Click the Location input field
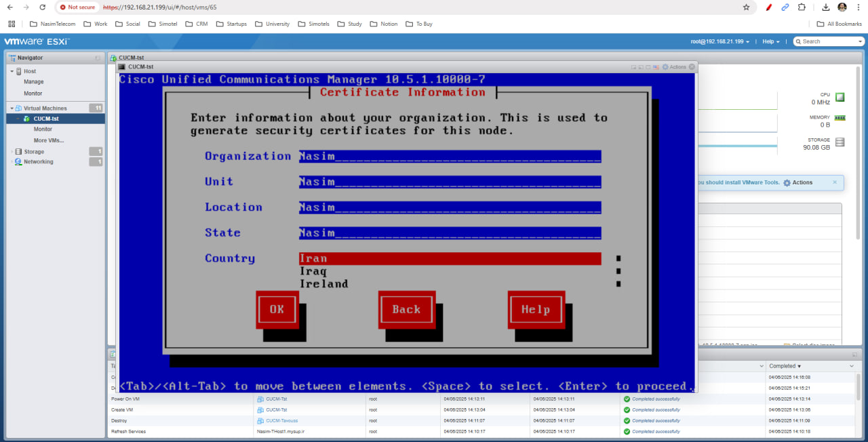 point(450,207)
